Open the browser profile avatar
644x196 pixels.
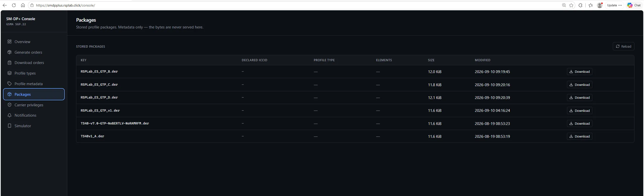click(600, 5)
